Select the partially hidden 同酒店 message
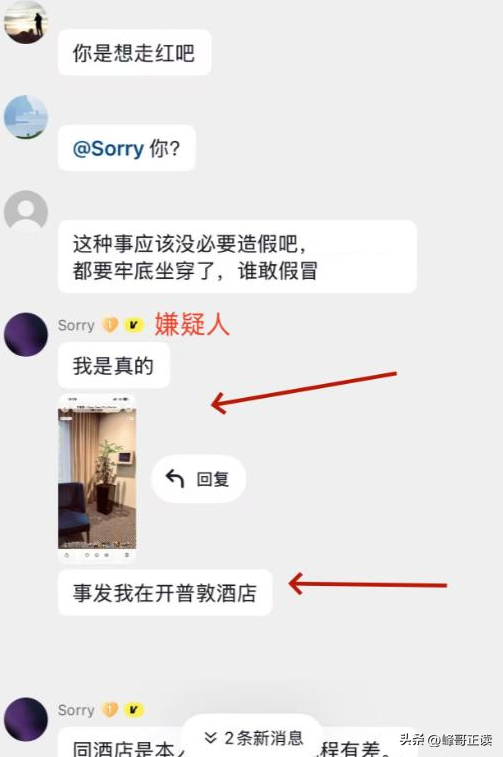 (x=239, y=743)
